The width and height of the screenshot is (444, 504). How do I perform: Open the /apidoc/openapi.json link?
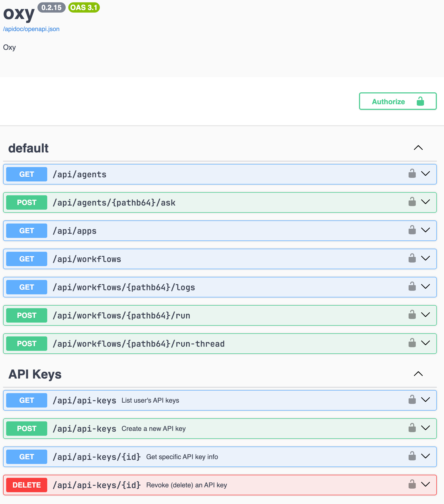click(x=31, y=29)
